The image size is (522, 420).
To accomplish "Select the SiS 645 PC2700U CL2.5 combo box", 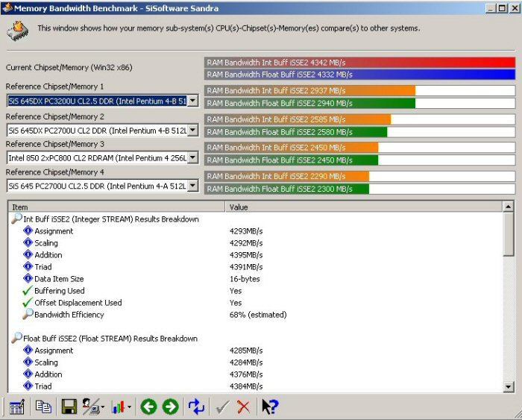I will (103, 186).
